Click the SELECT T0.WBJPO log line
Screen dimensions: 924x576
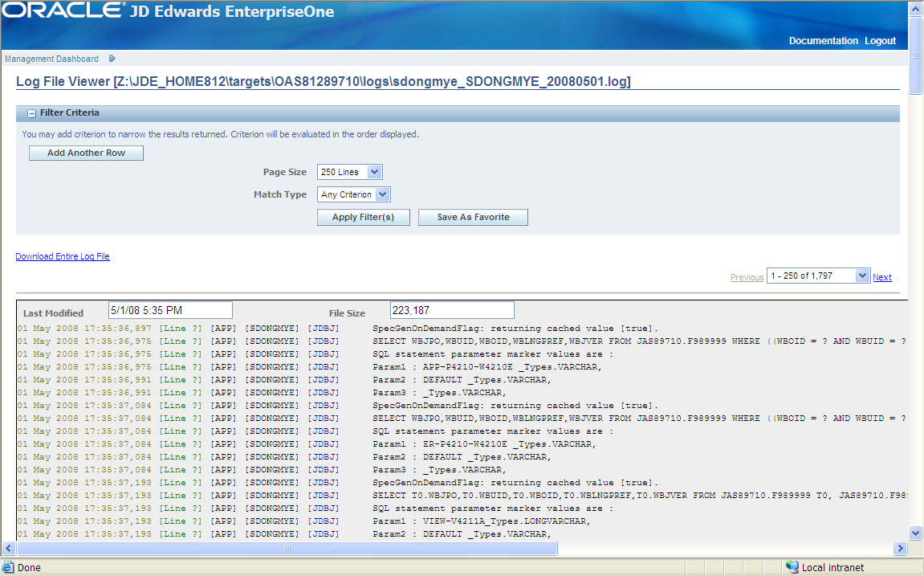(462, 495)
